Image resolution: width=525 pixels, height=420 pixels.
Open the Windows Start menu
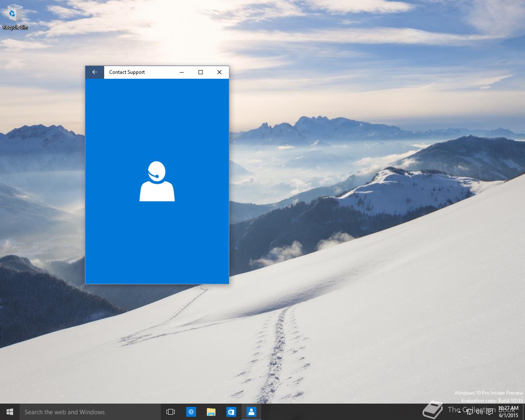(10, 412)
